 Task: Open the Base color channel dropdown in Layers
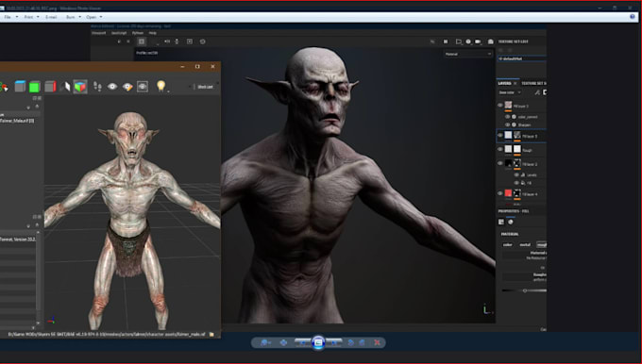click(x=509, y=92)
